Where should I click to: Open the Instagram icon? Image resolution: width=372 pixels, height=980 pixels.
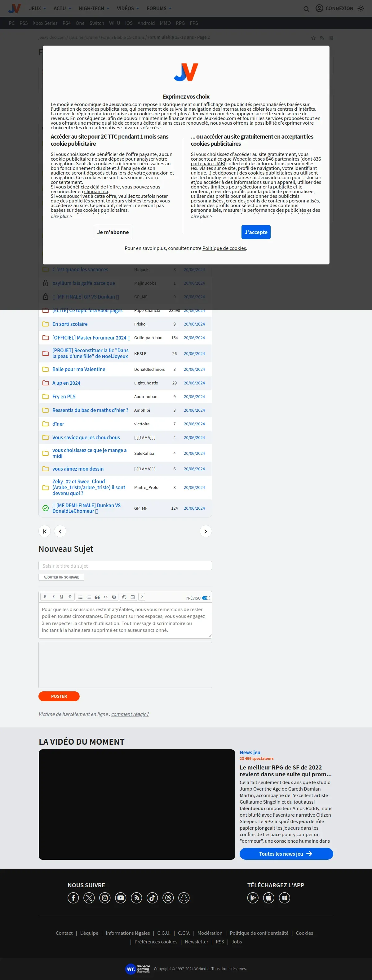click(x=105, y=898)
